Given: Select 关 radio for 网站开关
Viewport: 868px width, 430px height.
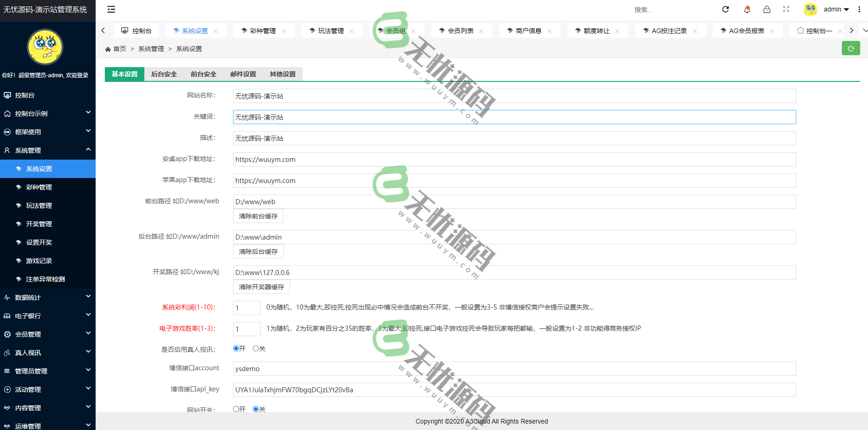Looking at the screenshot, I should (256, 409).
